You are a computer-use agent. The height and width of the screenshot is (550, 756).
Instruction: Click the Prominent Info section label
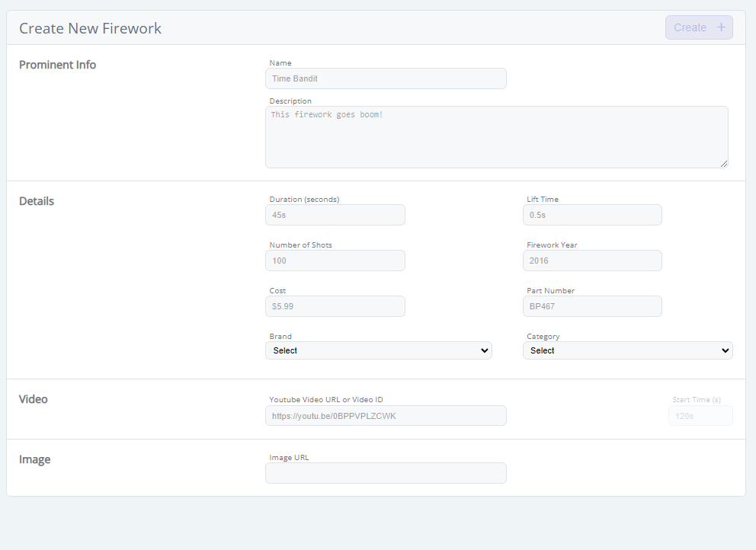point(57,65)
